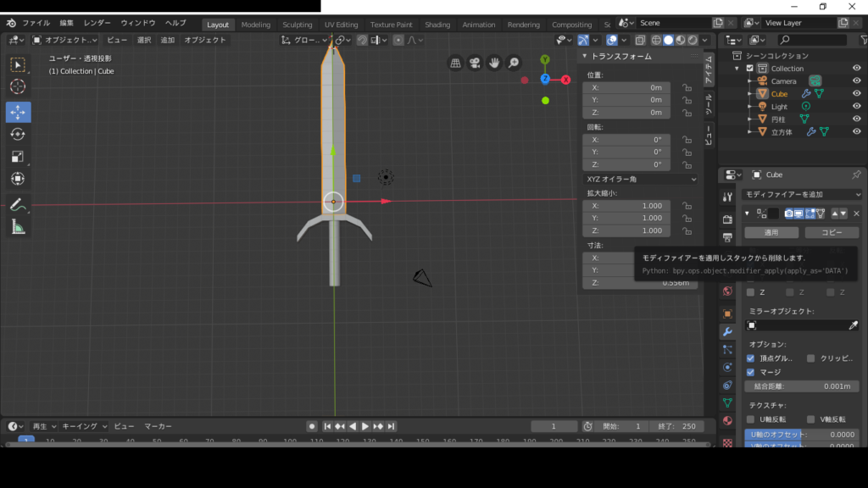The width and height of the screenshot is (868, 488).
Task: Switch to the Sculpting workspace tab
Action: click(298, 25)
